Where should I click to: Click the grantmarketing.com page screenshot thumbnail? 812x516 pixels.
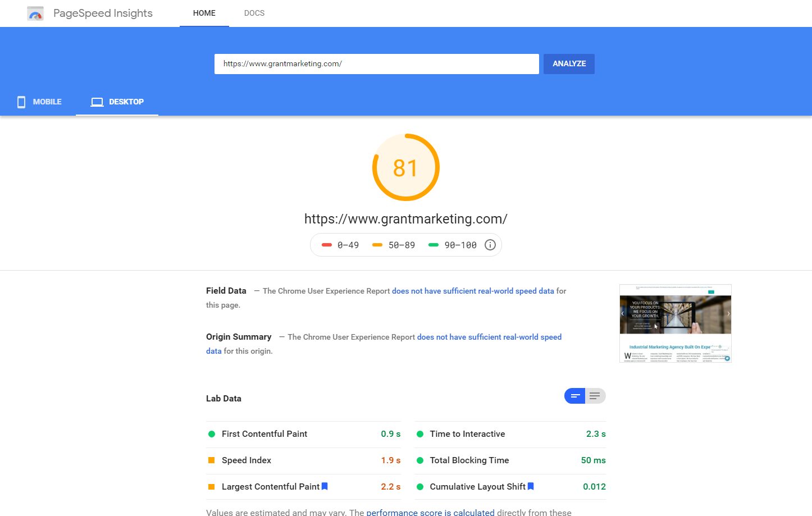tap(675, 323)
